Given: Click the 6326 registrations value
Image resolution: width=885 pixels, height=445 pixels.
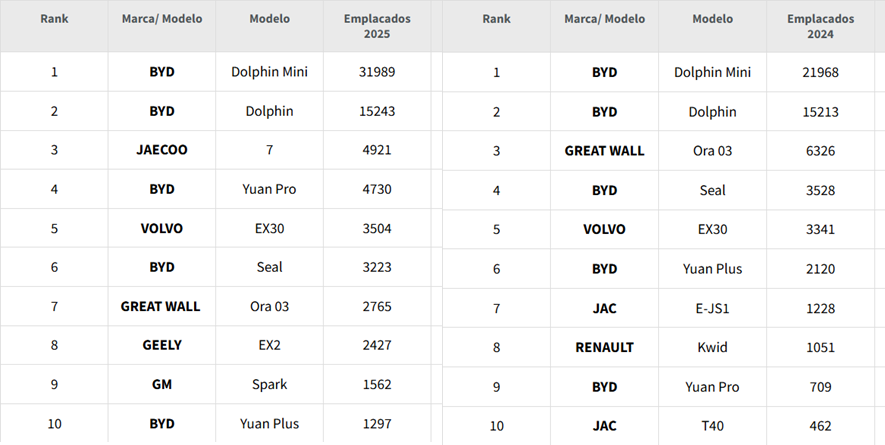Looking at the screenshot, I should pyautogui.click(x=820, y=151).
